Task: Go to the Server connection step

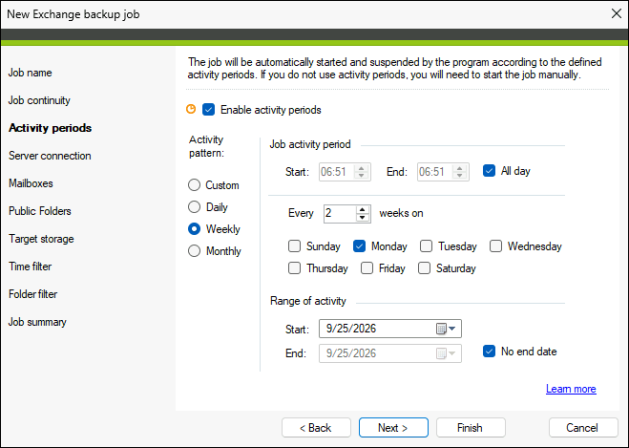Action: [x=50, y=156]
